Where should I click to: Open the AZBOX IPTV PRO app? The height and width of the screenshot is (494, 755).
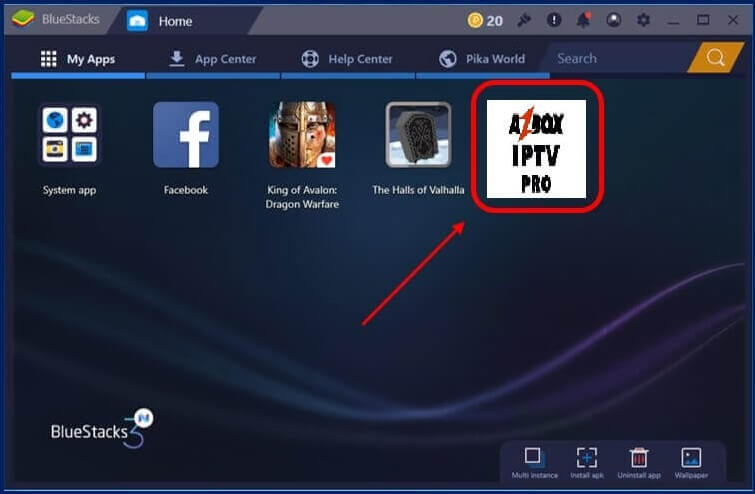click(536, 148)
